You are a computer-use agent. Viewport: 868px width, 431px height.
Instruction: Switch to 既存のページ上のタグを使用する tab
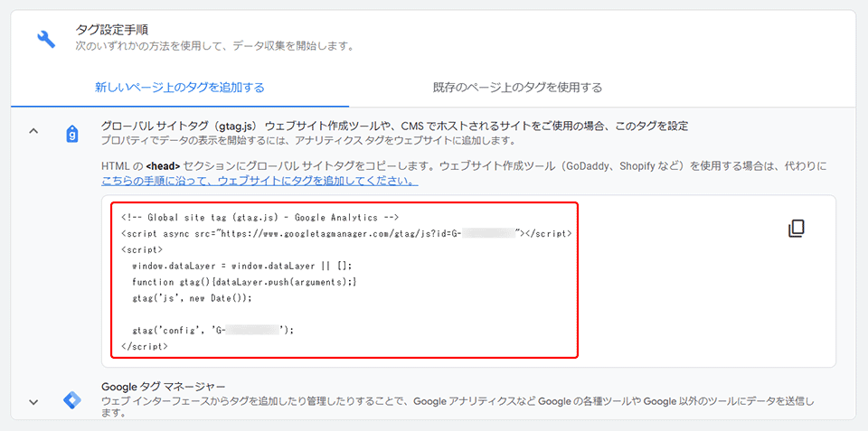pyautogui.click(x=517, y=88)
